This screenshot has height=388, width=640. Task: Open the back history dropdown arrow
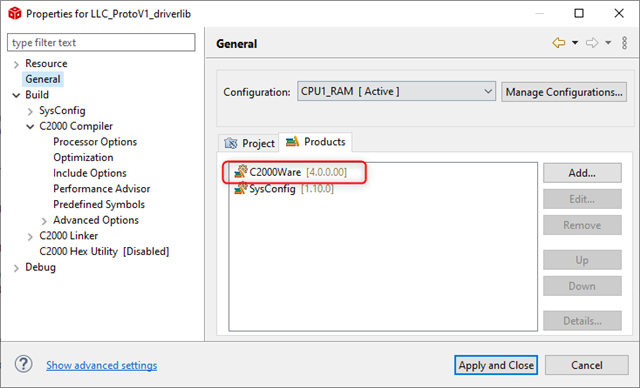[x=575, y=42]
